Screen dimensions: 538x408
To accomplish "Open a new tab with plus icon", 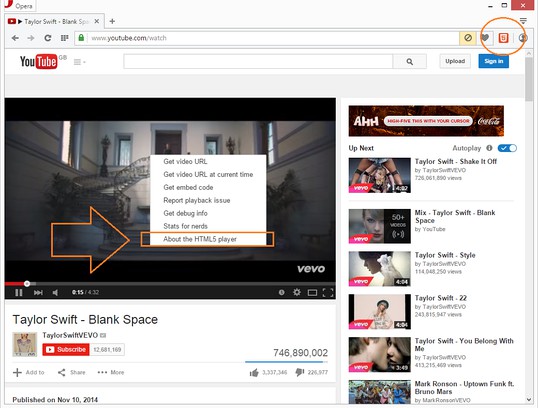I will point(112,21).
